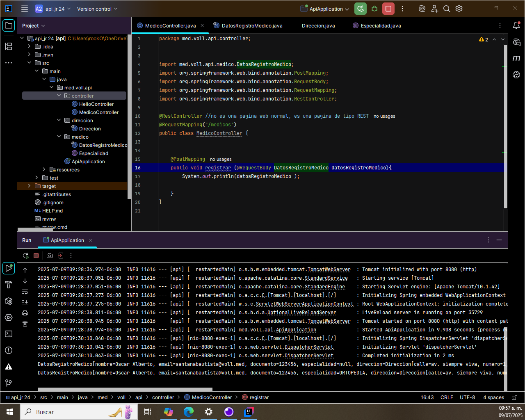Expand the test folder
Image resolution: width=525 pixels, height=420 pixels.
coord(37,178)
